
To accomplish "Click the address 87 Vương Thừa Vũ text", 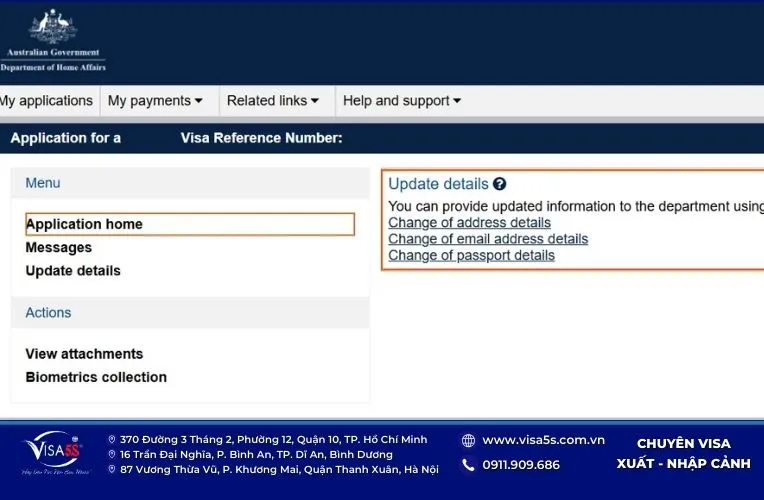I will pyautogui.click(x=279, y=470).
